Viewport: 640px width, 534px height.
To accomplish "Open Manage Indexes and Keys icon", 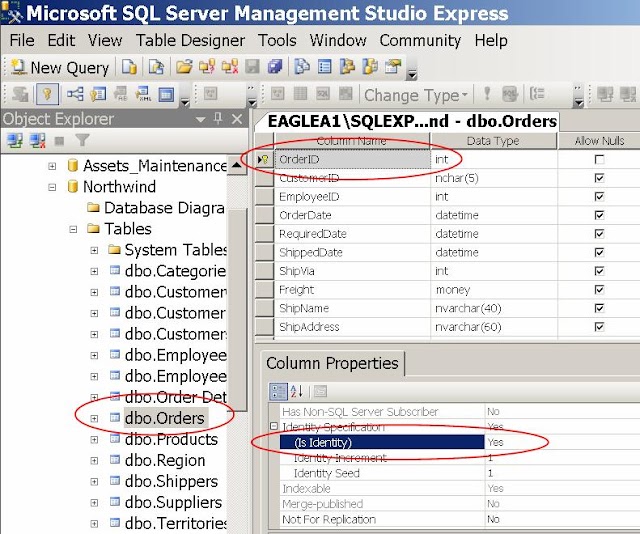I will tap(98, 94).
